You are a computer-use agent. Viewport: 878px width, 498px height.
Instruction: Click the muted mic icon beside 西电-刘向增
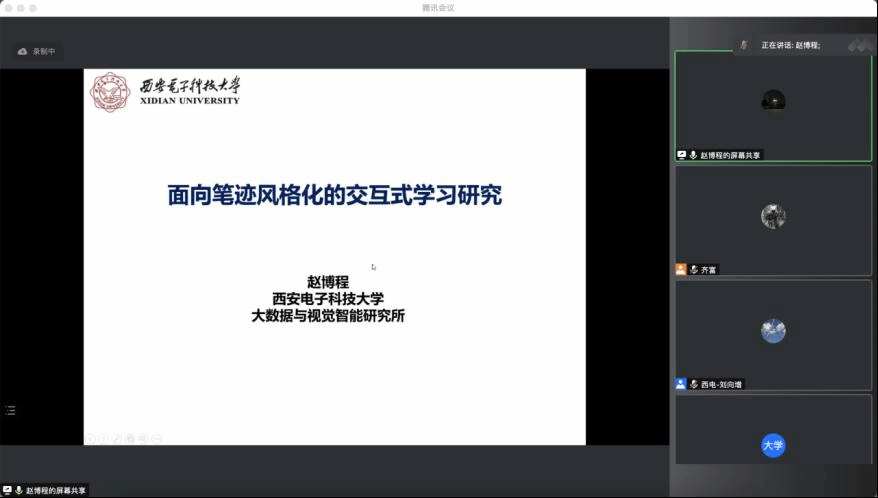[x=693, y=384]
